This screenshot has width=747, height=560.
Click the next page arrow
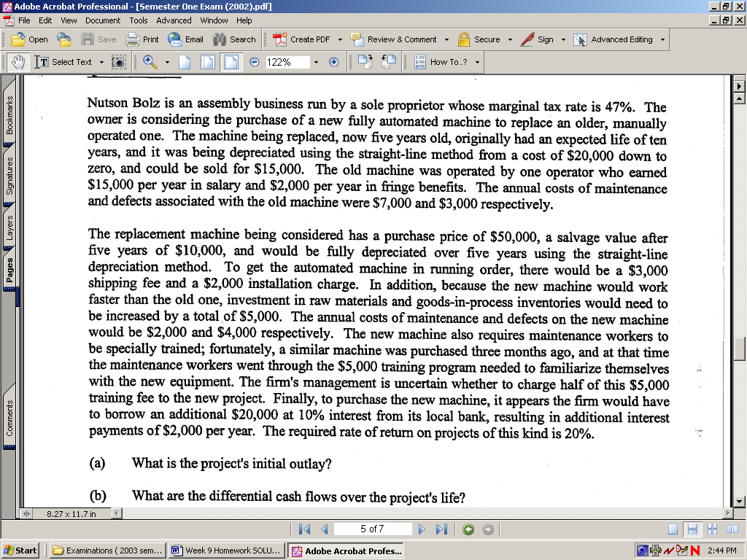coord(421,530)
